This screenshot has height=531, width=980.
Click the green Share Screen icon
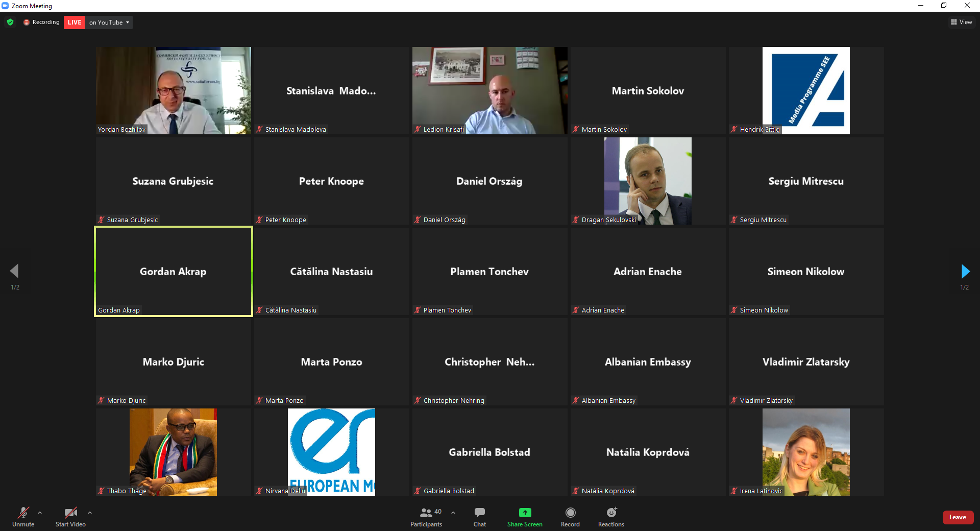click(525, 513)
